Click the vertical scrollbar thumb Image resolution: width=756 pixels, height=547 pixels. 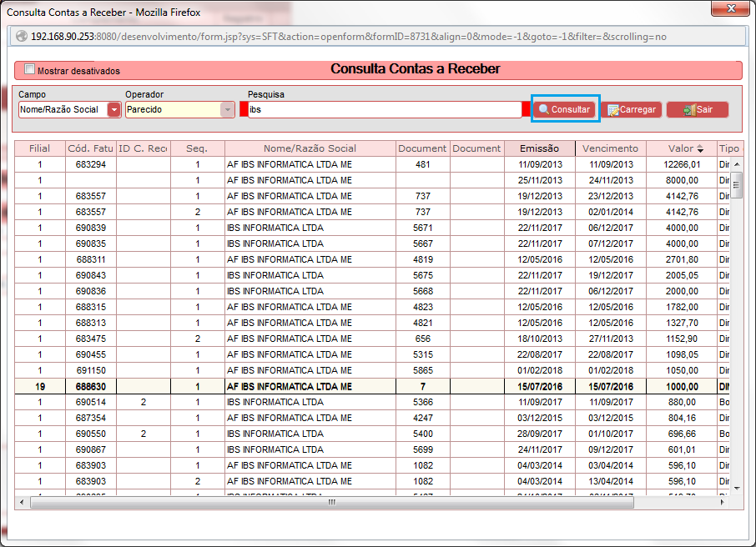coord(737,184)
